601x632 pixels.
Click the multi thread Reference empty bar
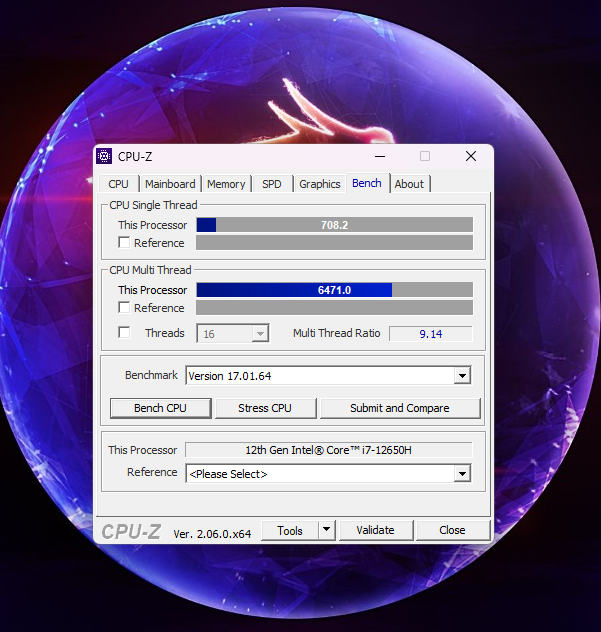[x=335, y=308]
